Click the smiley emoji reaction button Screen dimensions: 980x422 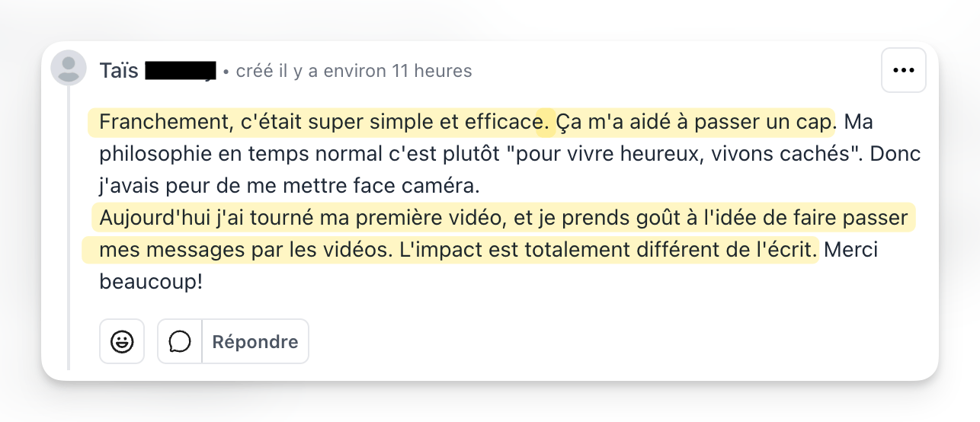pyautogui.click(x=122, y=341)
